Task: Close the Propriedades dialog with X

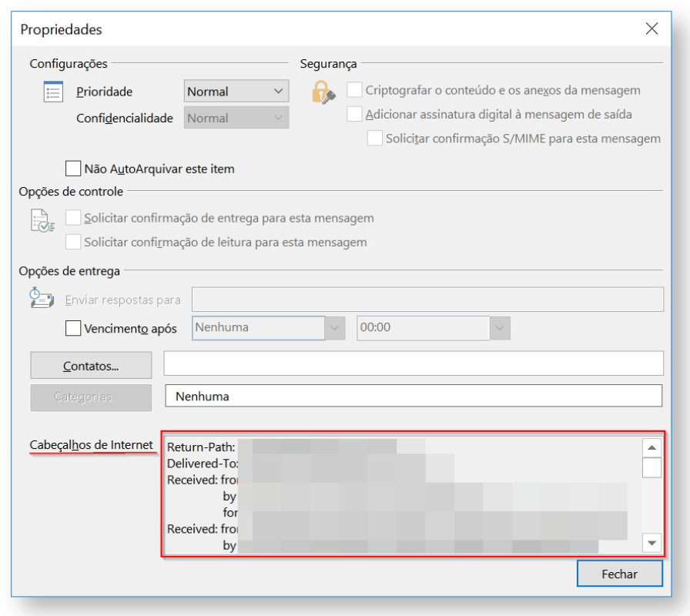Action: (x=651, y=29)
